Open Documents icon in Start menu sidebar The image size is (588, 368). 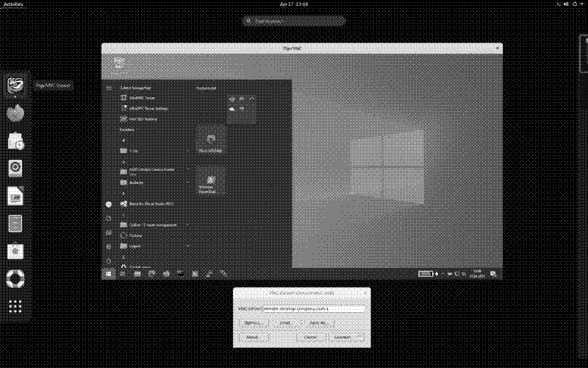(109, 219)
